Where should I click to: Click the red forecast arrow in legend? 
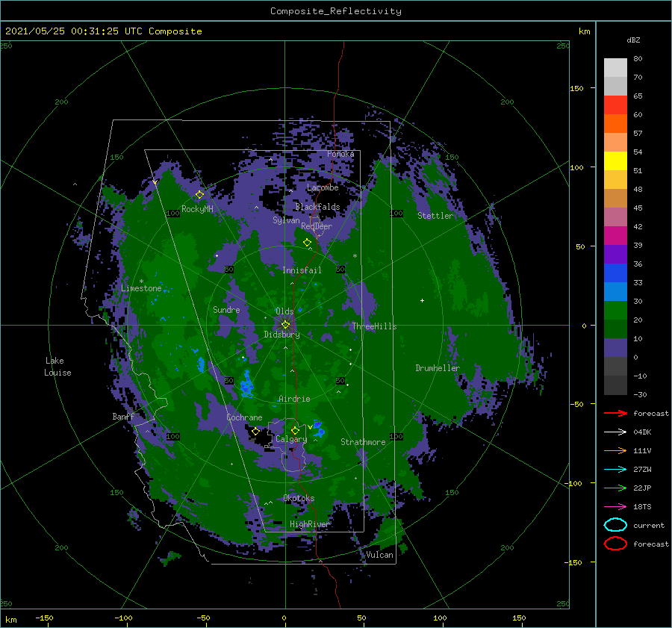[615, 413]
